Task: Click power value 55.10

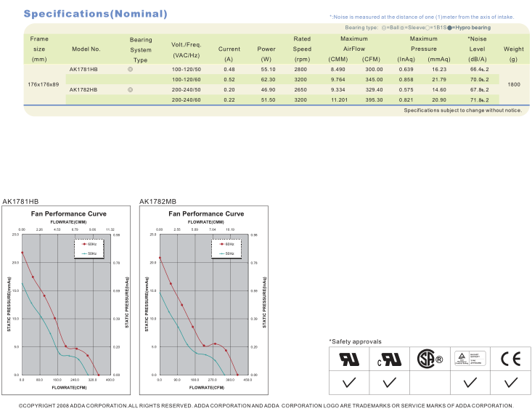Action: click(x=268, y=69)
